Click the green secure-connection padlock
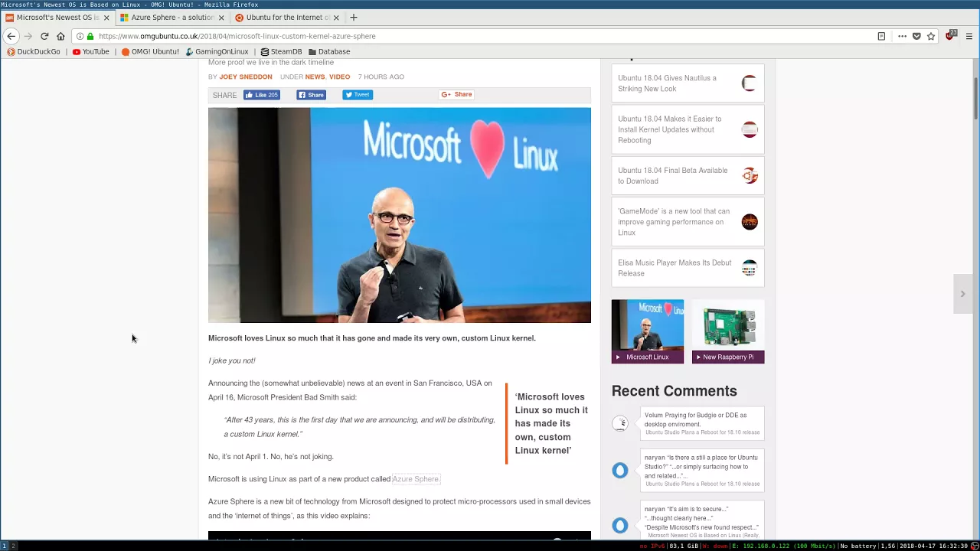980x551 pixels. [90, 36]
